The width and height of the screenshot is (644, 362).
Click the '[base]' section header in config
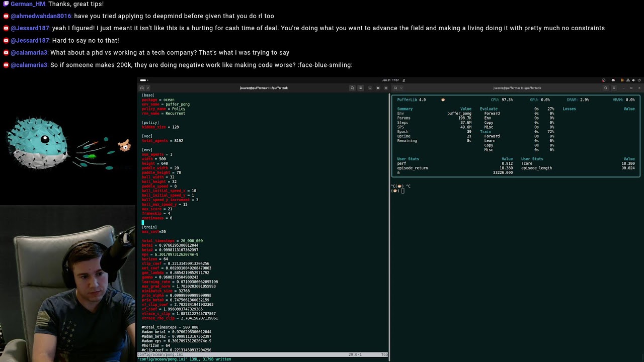(148, 95)
